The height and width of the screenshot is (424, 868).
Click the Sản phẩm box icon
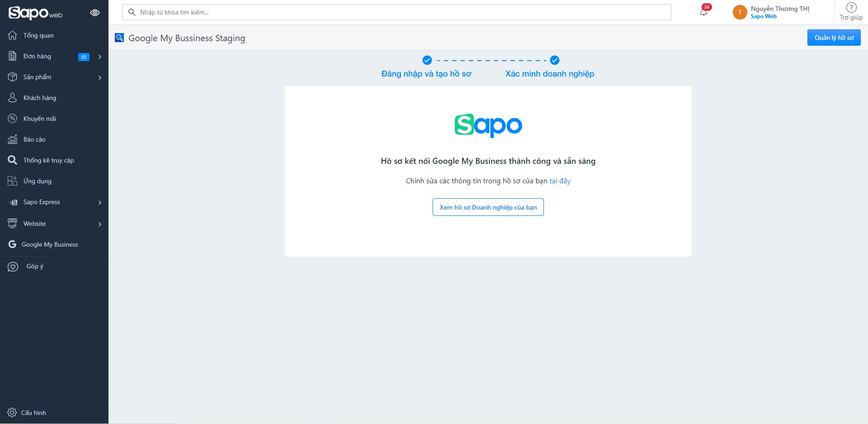13,77
